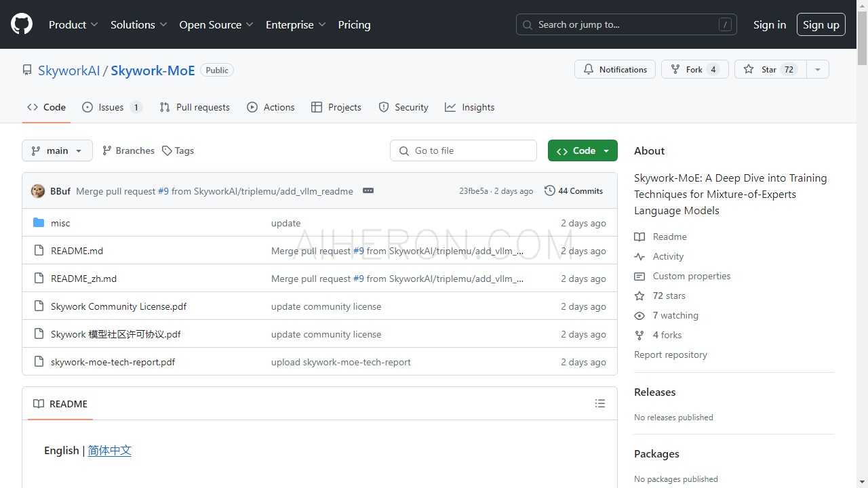Click the Sign up button
The width and height of the screenshot is (868, 488).
(821, 24)
